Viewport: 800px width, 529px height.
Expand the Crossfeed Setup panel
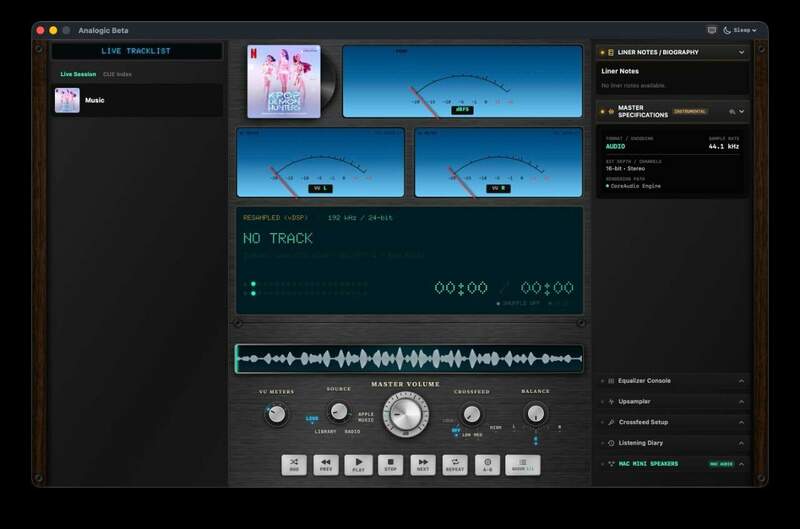tap(741, 422)
